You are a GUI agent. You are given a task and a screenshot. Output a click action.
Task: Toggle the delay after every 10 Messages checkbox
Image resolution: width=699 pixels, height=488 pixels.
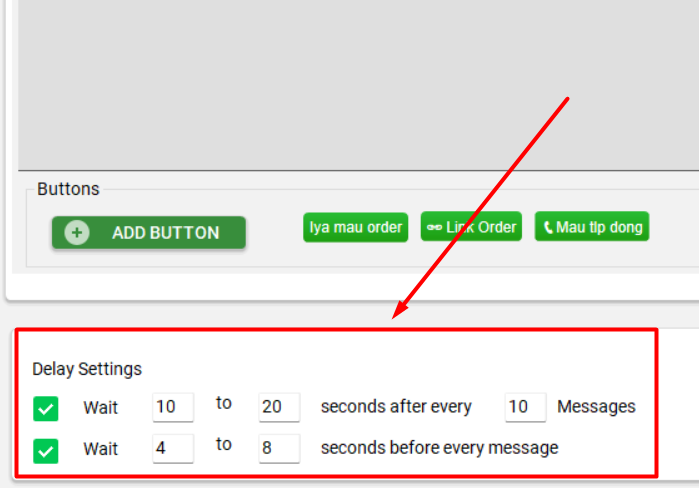pos(46,408)
